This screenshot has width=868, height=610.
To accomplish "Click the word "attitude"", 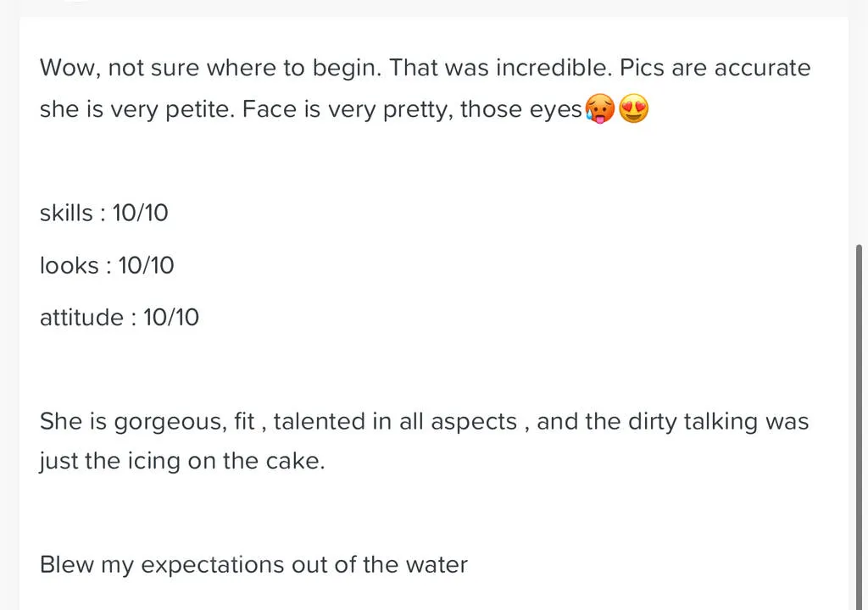I will point(81,318).
